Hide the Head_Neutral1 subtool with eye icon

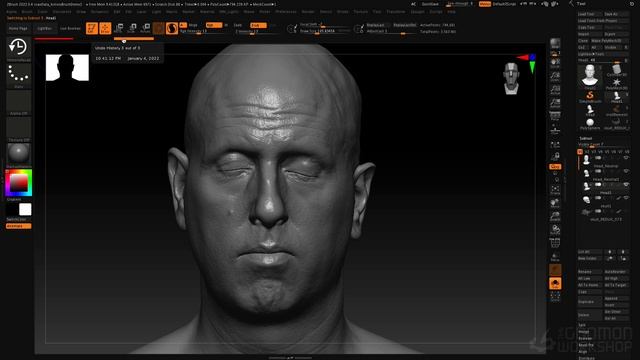(x=626, y=171)
